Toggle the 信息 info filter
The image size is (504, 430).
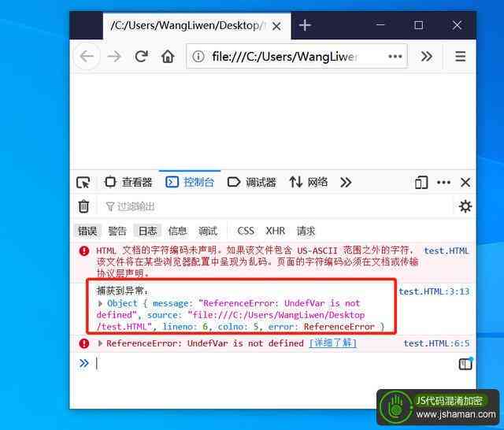pyautogui.click(x=177, y=231)
